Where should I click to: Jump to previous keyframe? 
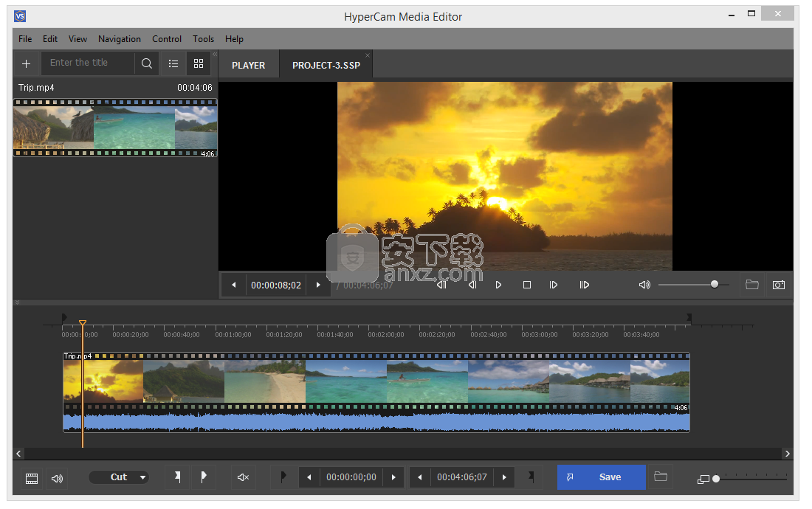441,285
